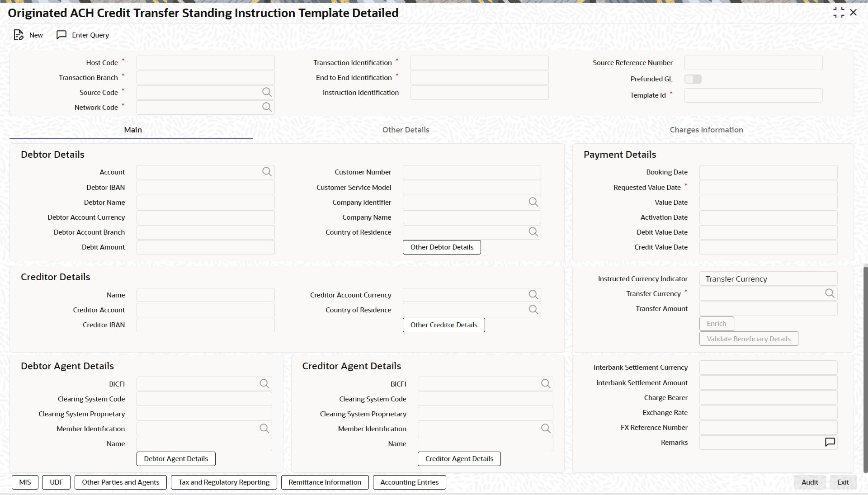This screenshot has width=868, height=495.
Task: Switch to the Charges Information tab
Action: [x=706, y=130]
